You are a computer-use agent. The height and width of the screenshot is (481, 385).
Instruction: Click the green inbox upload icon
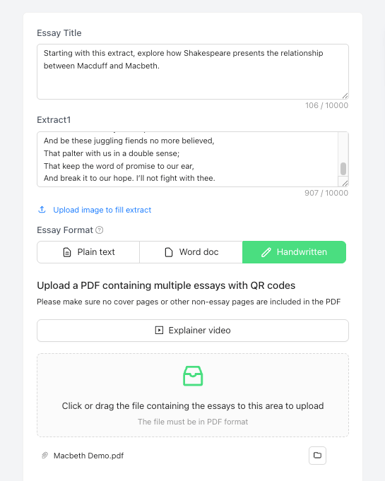(x=193, y=376)
